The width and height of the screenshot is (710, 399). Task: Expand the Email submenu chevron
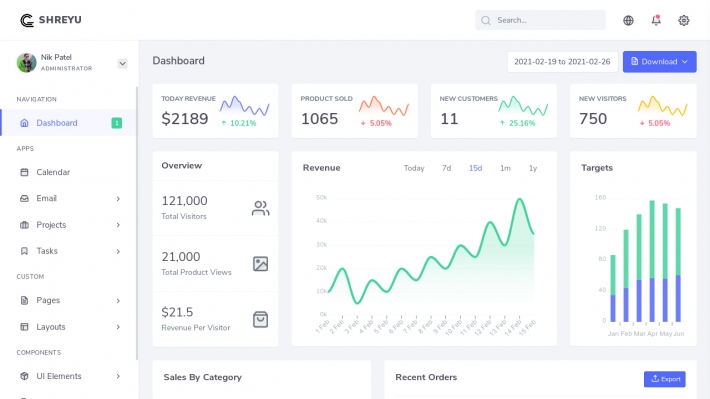(118, 198)
